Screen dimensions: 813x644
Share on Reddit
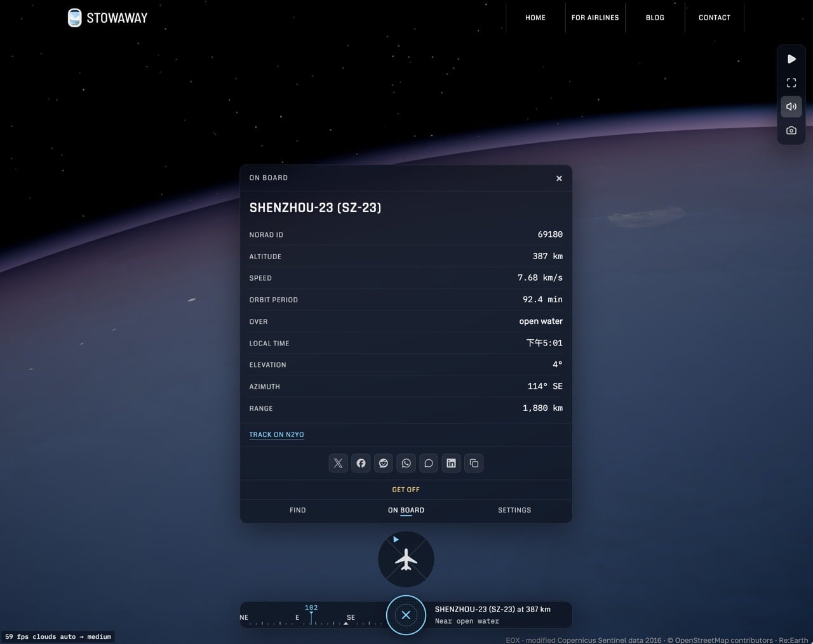(x=384, y=463)
